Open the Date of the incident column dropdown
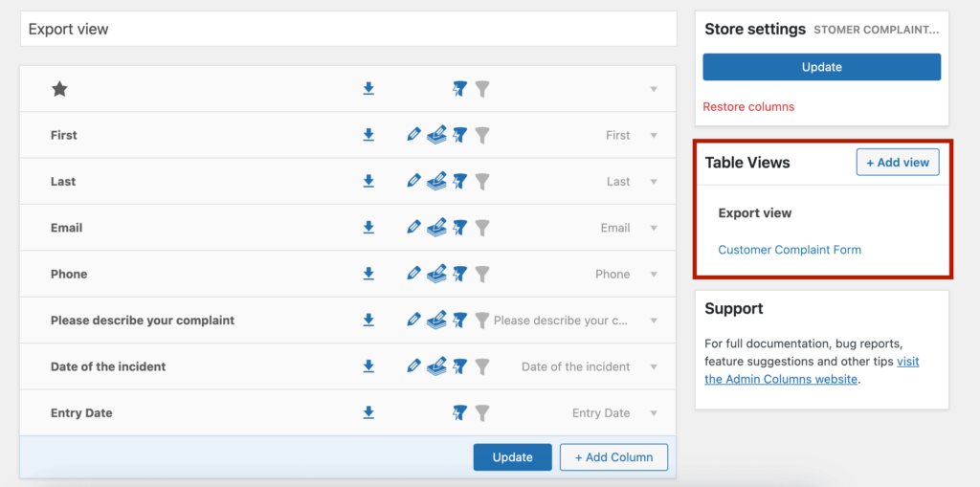Image resolution: width=980 pixels, height=487 pixels. coord(654,367)
